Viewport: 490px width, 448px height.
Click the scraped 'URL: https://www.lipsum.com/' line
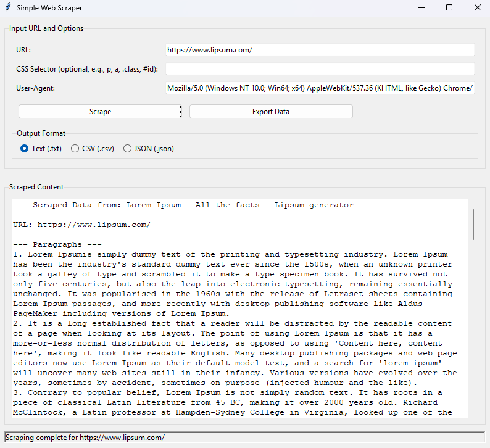pyautogui.click(x=81, y=225)
